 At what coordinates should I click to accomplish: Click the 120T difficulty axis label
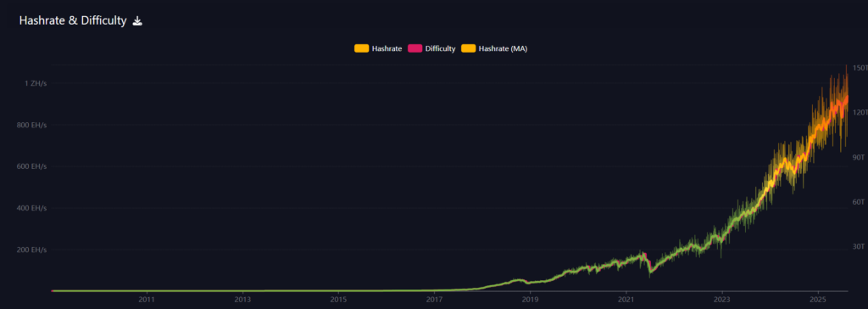[x=860, y=113]
